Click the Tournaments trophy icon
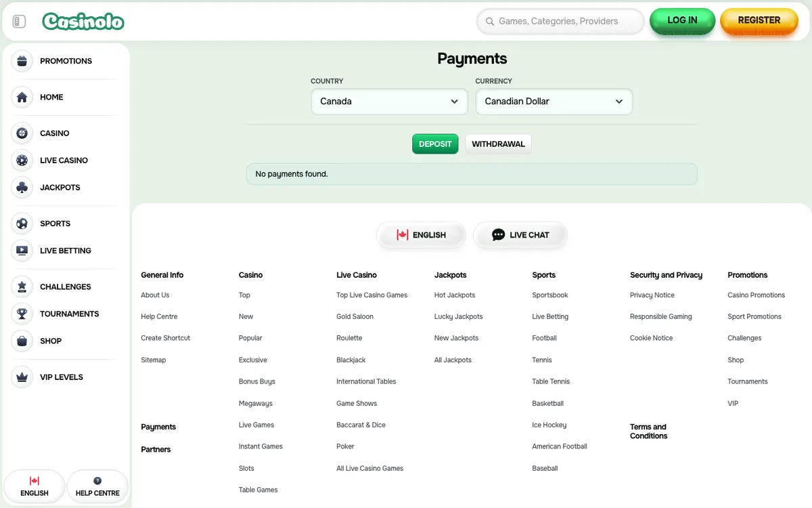 pos(22,314)
